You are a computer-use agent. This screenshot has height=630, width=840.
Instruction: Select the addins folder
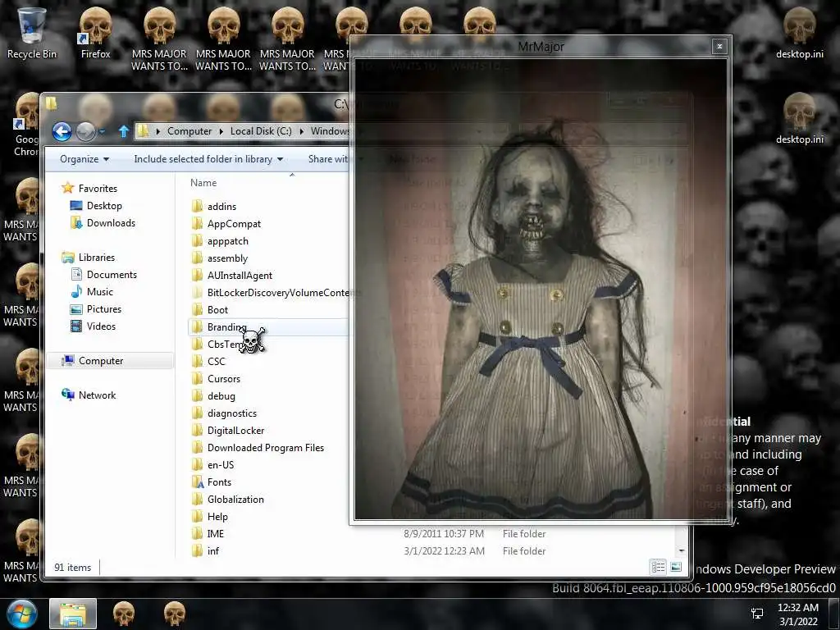(214, 206)
